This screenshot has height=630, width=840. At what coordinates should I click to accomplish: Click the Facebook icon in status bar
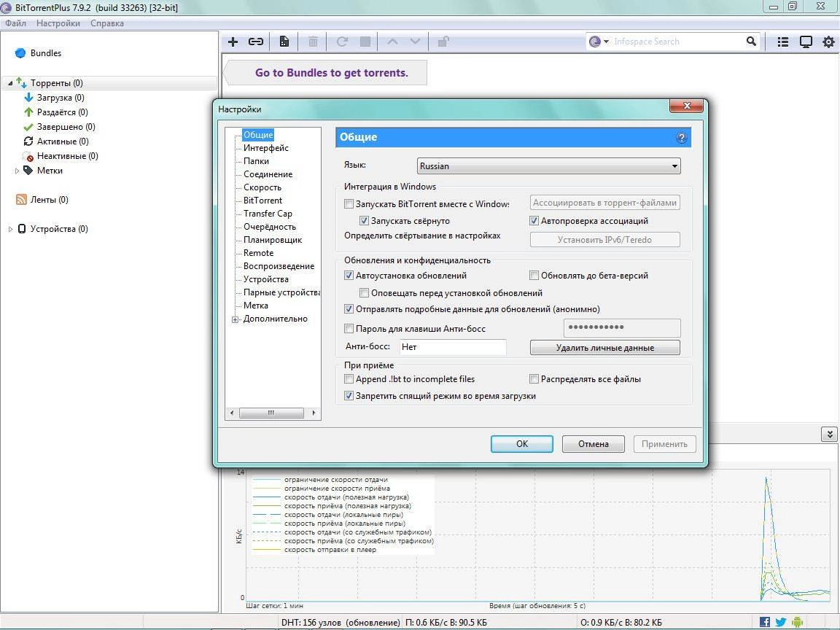pos(765,622)
